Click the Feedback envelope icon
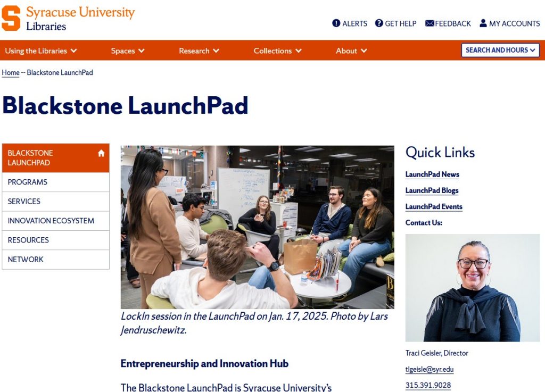This screenshot has width=545, height=392. [430, 23]
